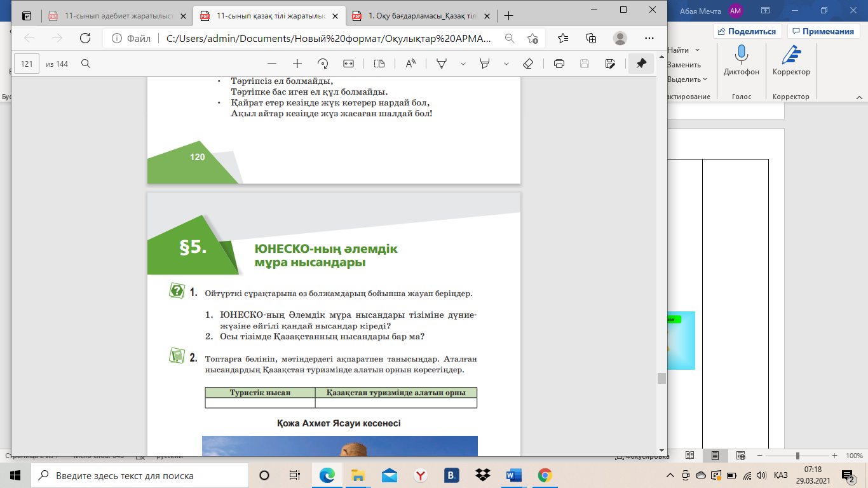The image size is (868, 488).
Task: Select the 11-сынып қазақ тілі жаратылыс tab
Action: (x=269, y=16)
